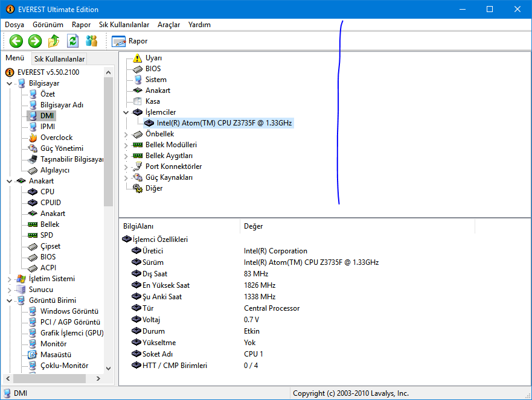The height and width of the screenshot is (400, 532).
Task: Click the Algılayıcı sensor icon
Action: 33,170
